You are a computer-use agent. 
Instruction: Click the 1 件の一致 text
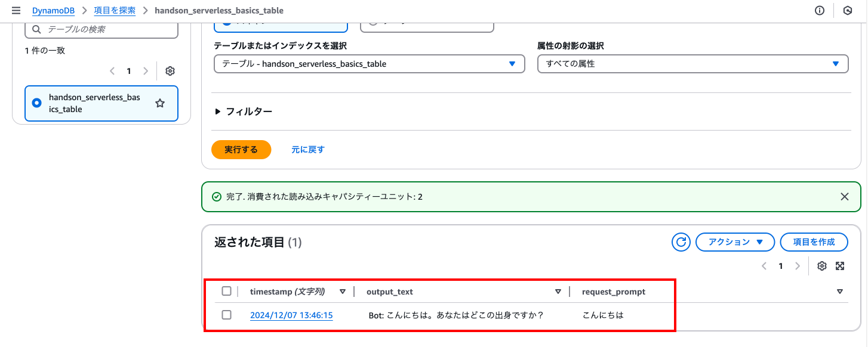pos(45,51)
